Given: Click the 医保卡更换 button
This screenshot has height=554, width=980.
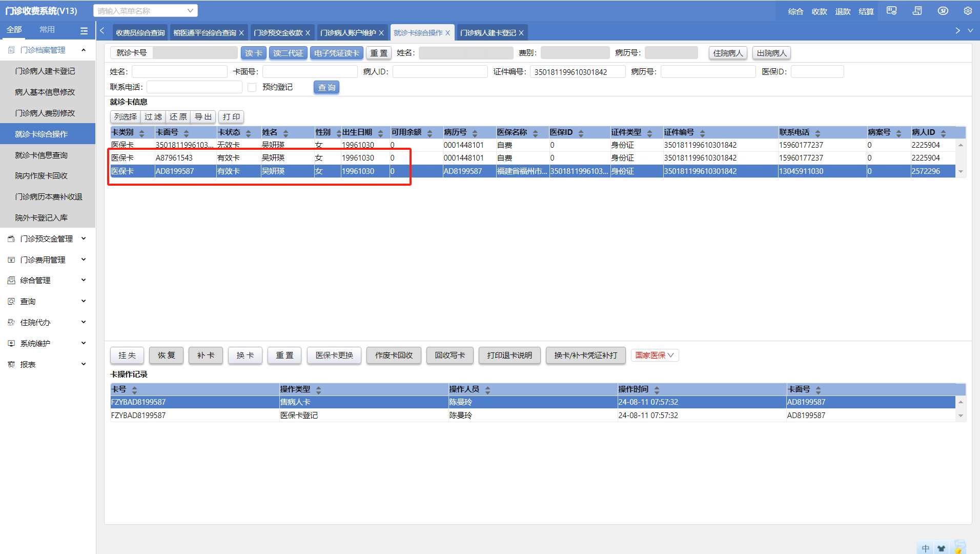Looking at the screenshot, I should pos(334,355).
